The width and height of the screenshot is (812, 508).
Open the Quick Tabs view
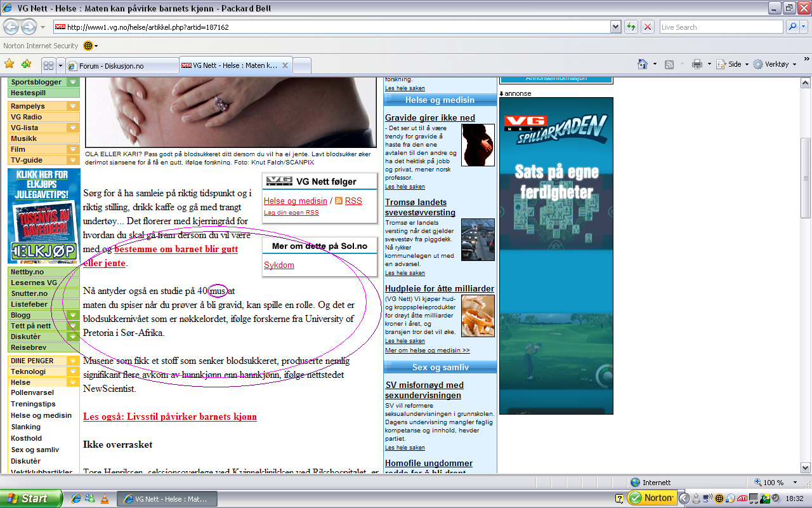48,65
